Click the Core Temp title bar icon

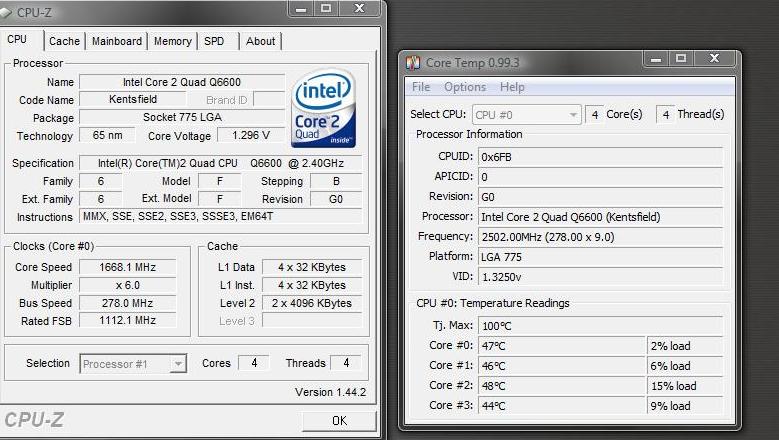point(413,63)
